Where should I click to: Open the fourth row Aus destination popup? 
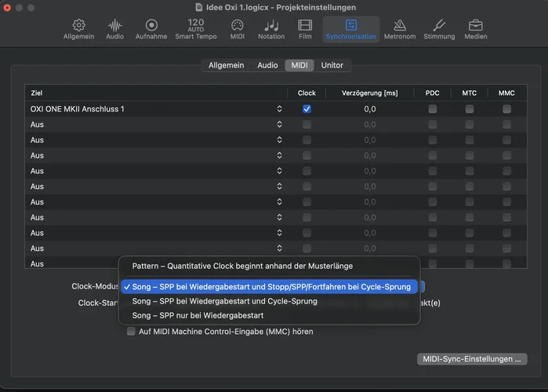pos(279,155)
